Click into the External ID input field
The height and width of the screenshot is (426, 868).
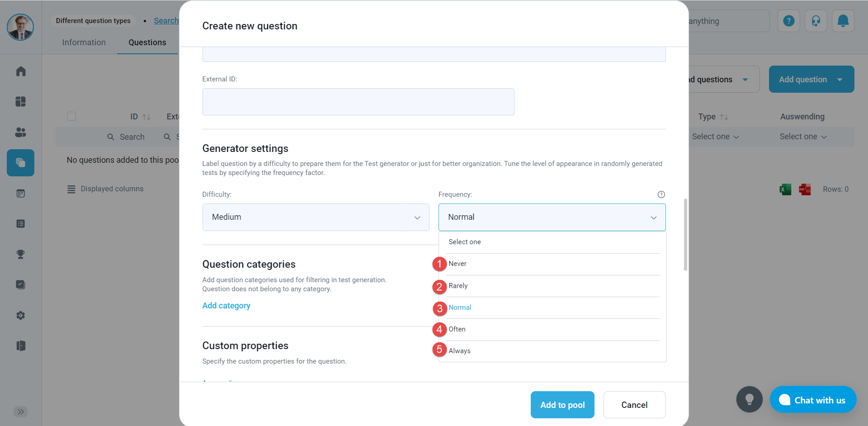tap(358, 102)
